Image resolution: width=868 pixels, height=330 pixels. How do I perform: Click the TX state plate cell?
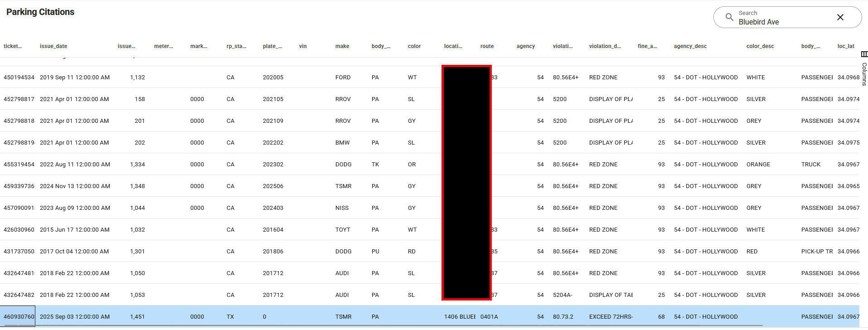pyautogui.click(x=230, y=317)
